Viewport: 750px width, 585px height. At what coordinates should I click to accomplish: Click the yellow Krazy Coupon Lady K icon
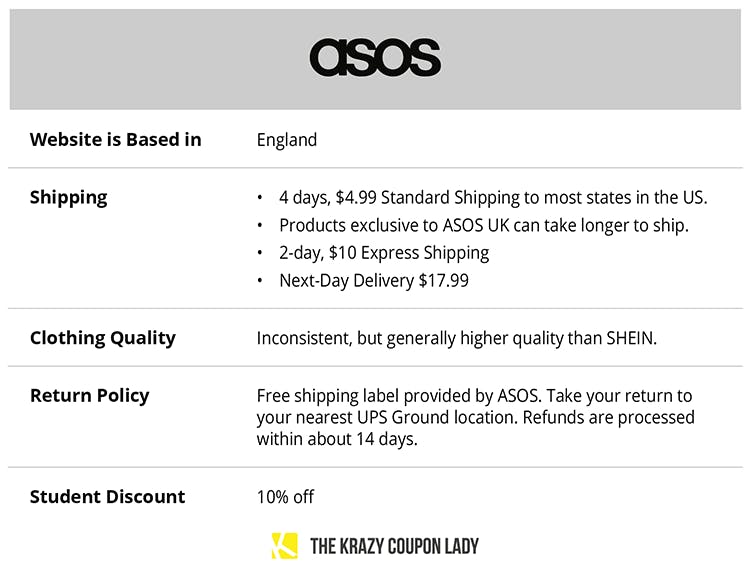284,546
